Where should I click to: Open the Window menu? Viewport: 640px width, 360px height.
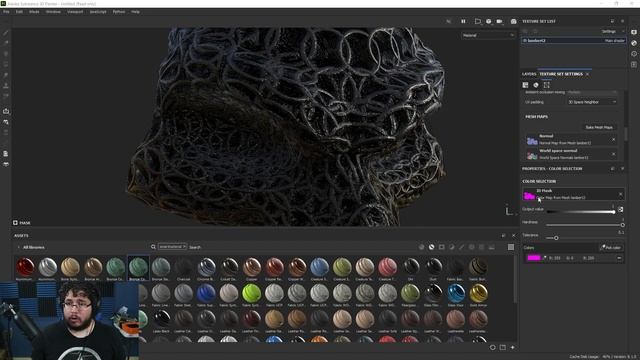point(53,12)
